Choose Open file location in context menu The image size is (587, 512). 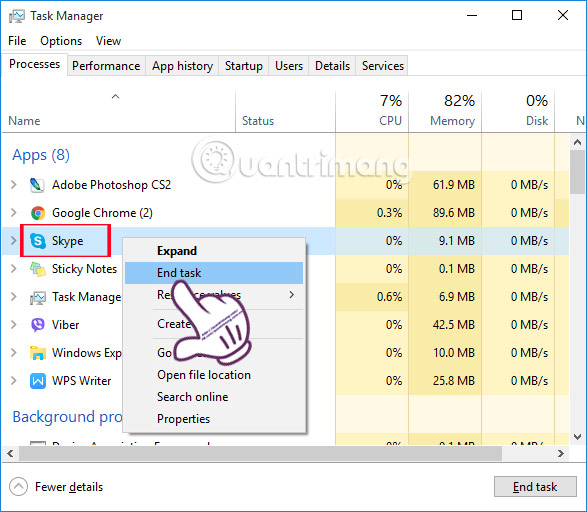[214, 375]
